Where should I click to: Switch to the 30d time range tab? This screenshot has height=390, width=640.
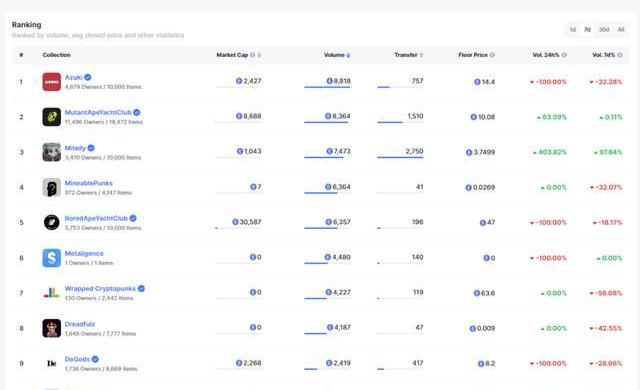click(x=604, y=29)
